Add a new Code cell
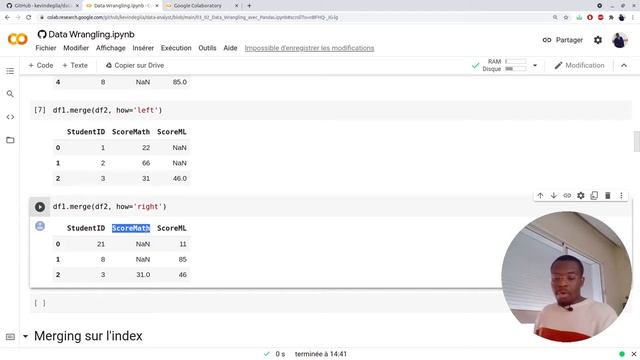This screenshot has width=640, height=360. click(41, 65)
